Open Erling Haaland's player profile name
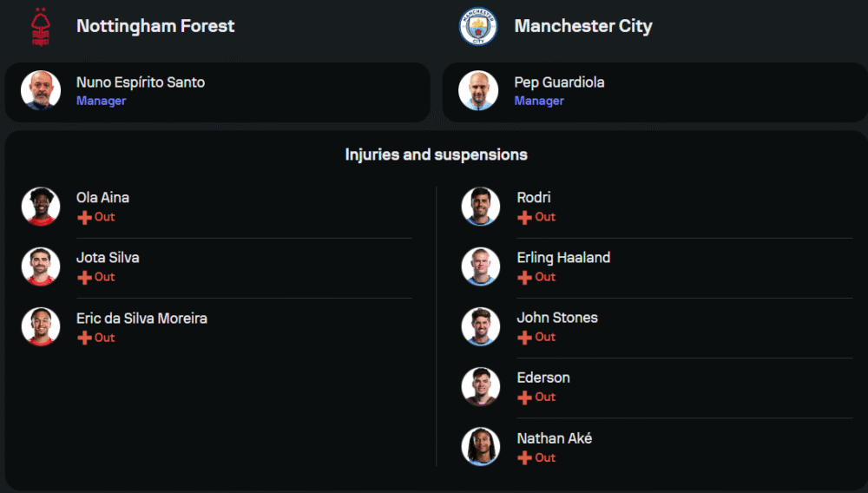This screenshot has width=868, height=493. coord(563,258)
